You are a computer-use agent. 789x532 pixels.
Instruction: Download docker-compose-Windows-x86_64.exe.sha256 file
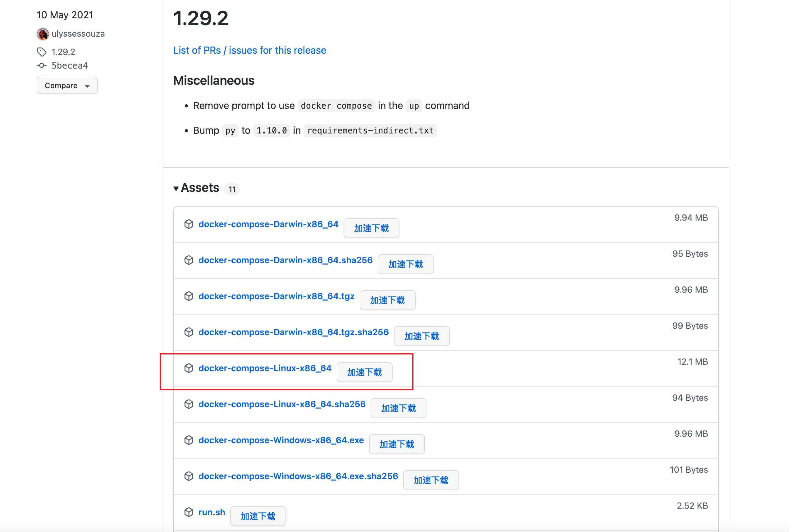click(298, 476)
